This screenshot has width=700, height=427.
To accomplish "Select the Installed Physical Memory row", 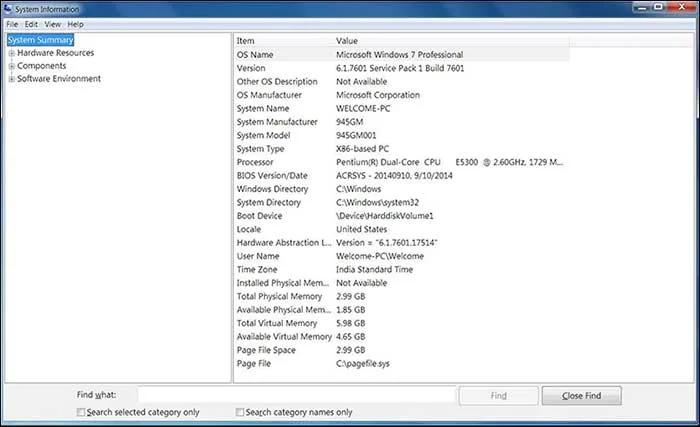I will point(402,282).
